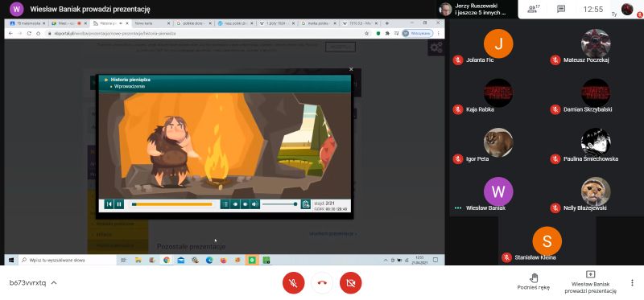644x300 pixels.
Task: Open the Nowa karta browser tab
Action: tap(150, 23)
